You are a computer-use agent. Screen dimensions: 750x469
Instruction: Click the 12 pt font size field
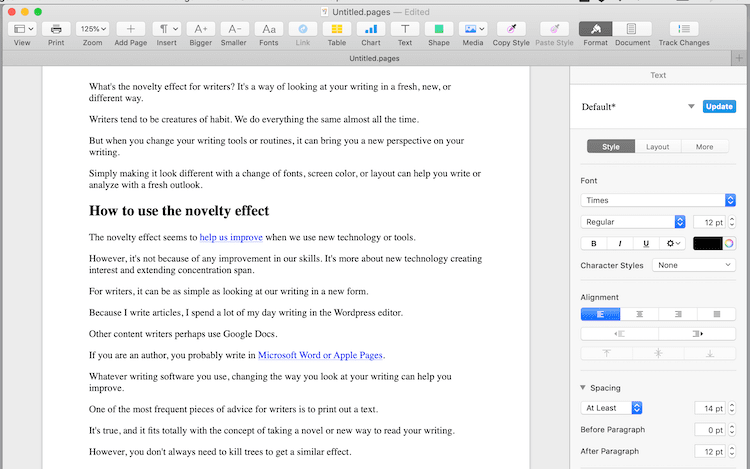click(x=709, y=222)
